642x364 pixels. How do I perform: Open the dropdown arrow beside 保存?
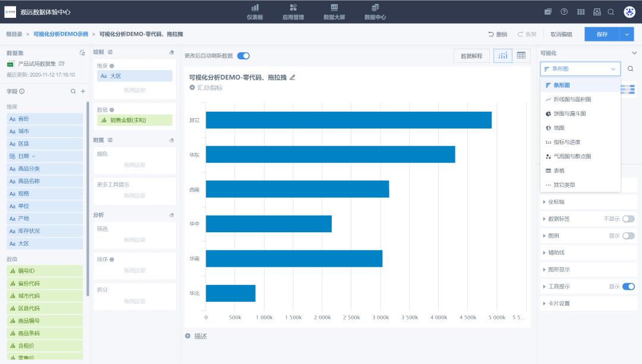tap(627, 34)
